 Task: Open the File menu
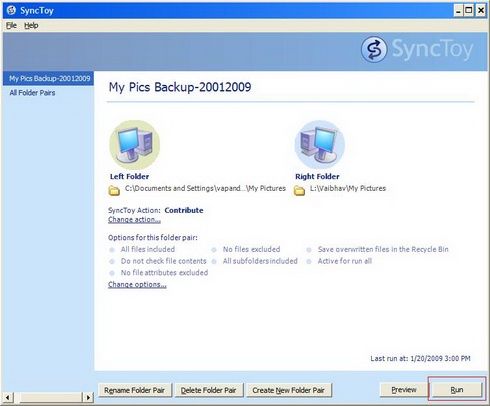pyautogui.click(x=11, y=25)
